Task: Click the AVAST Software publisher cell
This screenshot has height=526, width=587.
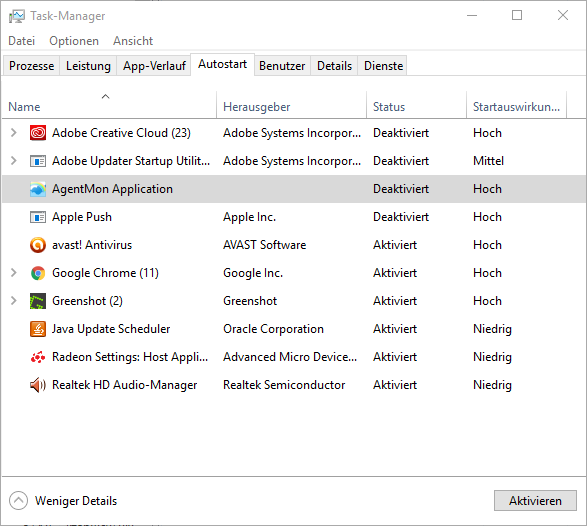Action: 264,245
